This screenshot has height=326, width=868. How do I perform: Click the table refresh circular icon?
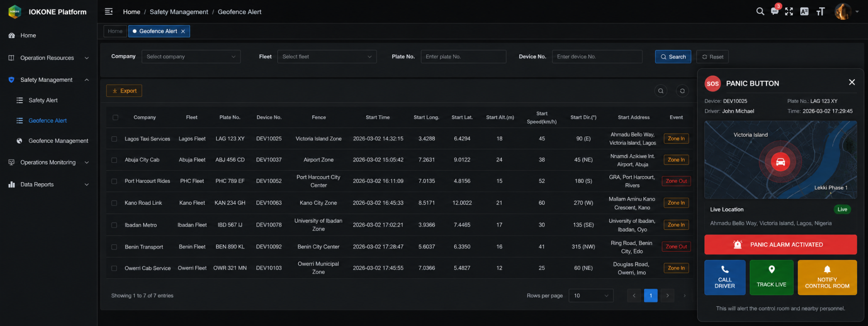point(682,91)
